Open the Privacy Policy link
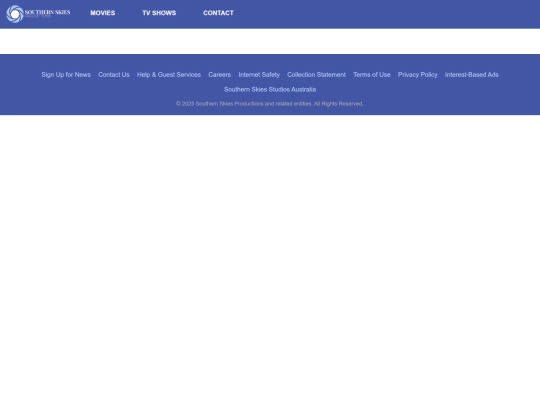540x405 pixels. [x=417, y=75]
